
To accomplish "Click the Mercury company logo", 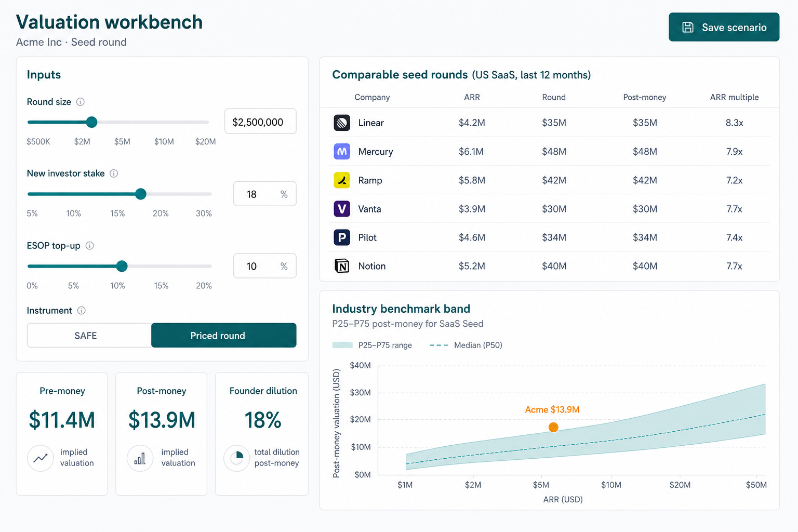I will click(x=342, y=152).
